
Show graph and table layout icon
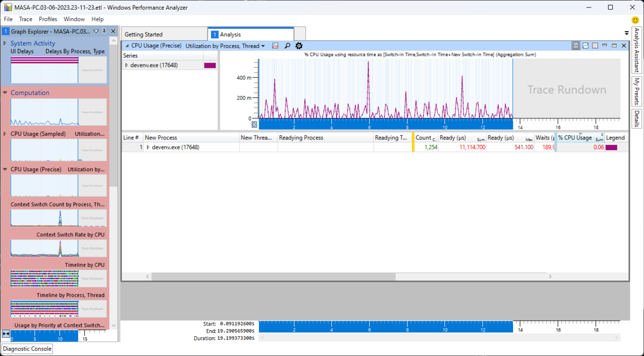point(576,46)
